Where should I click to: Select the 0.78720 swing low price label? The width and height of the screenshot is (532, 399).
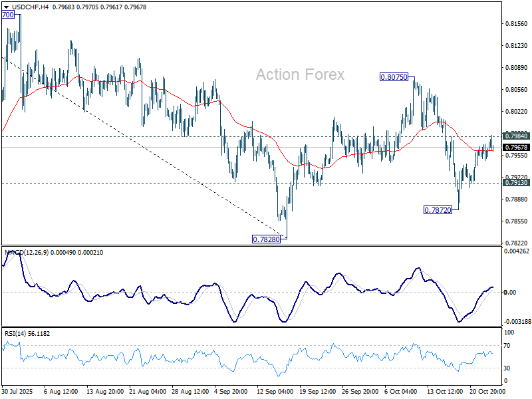pos(438,209)
